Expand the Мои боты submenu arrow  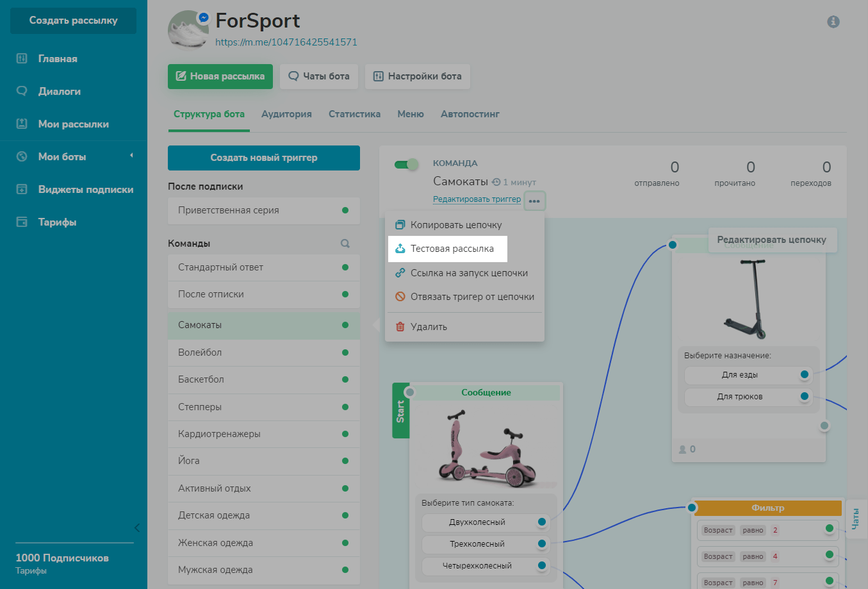click(131, 156)
